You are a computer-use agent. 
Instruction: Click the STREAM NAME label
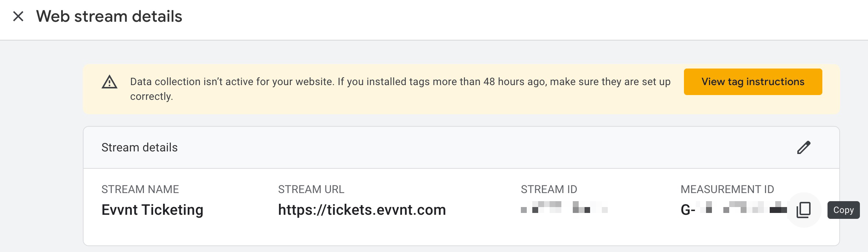click(140, 189)
